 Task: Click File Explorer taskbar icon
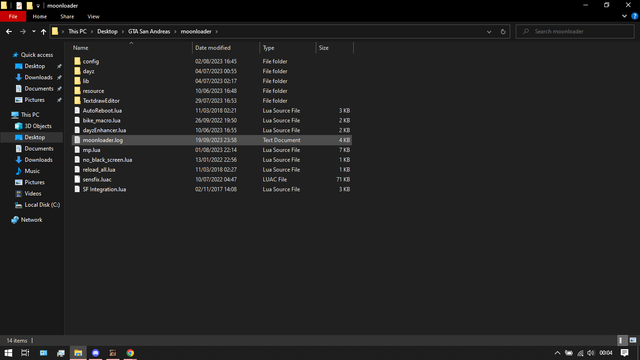point(78,353)
